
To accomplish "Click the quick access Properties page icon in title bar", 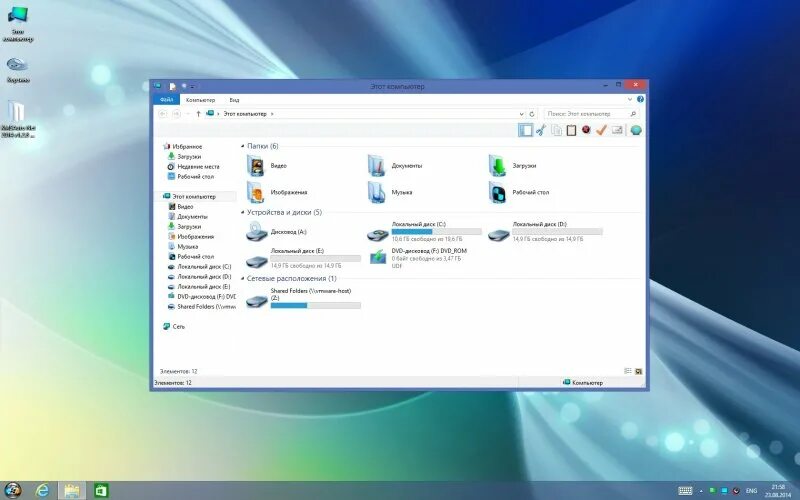I will click(x=172, y=86).
